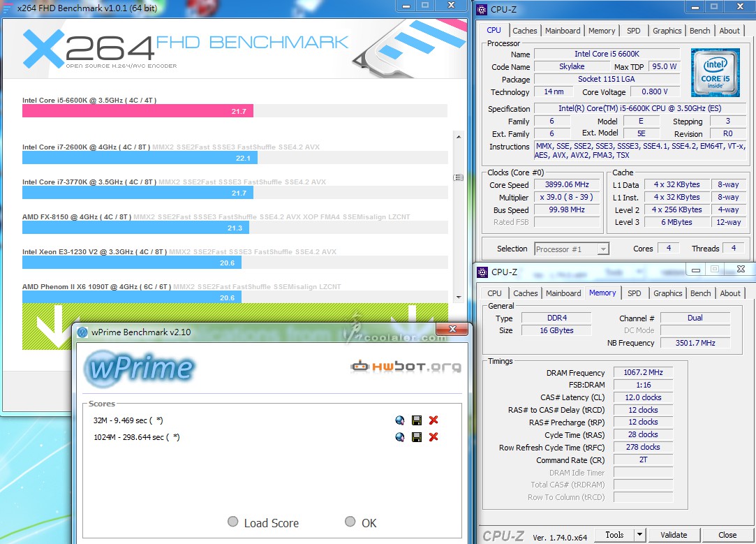Delete the 1024M score with red X
The width and height of the screenshot is (756, 544).
[433, 437]
